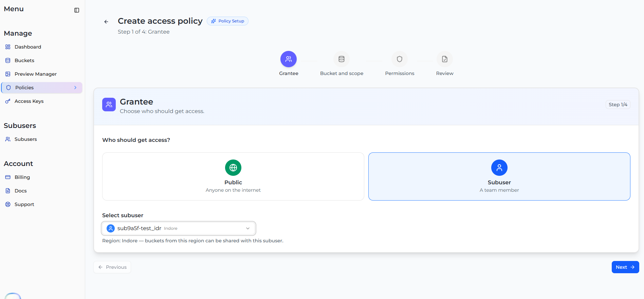Image resolution: width=644 pixels, height=299 pixels.
Task: Expand the Policies chevron arrow
Action: [75, 88]
